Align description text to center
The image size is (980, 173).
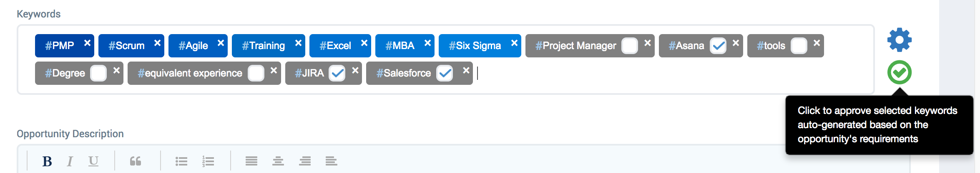278,161
